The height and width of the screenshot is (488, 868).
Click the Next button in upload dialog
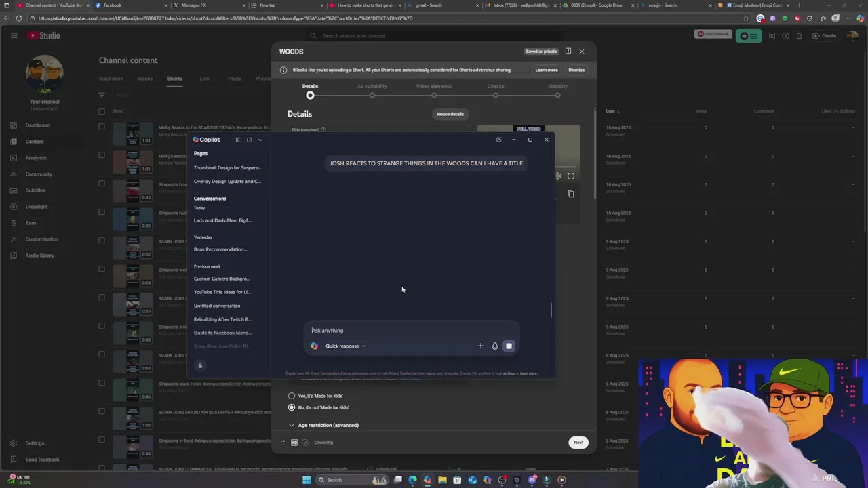(x=578, y=443)
